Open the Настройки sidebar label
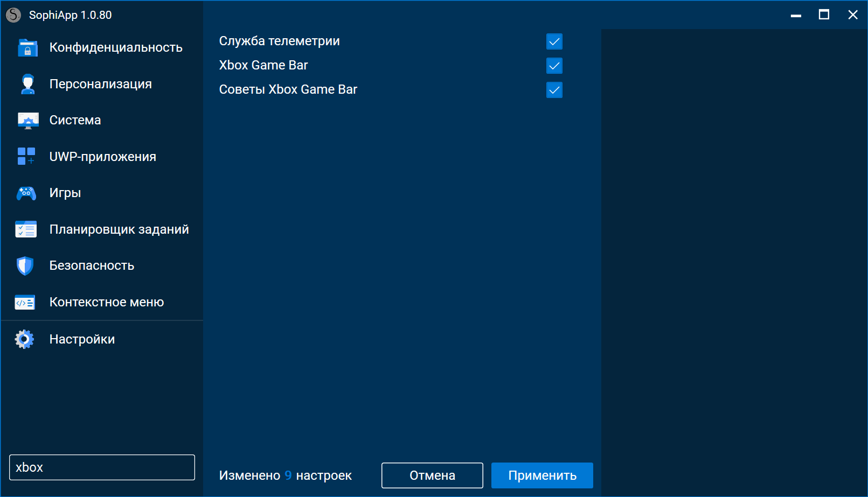Image resolution: width=868 pixels, height=497 pixels. click(x=82, y=339)
